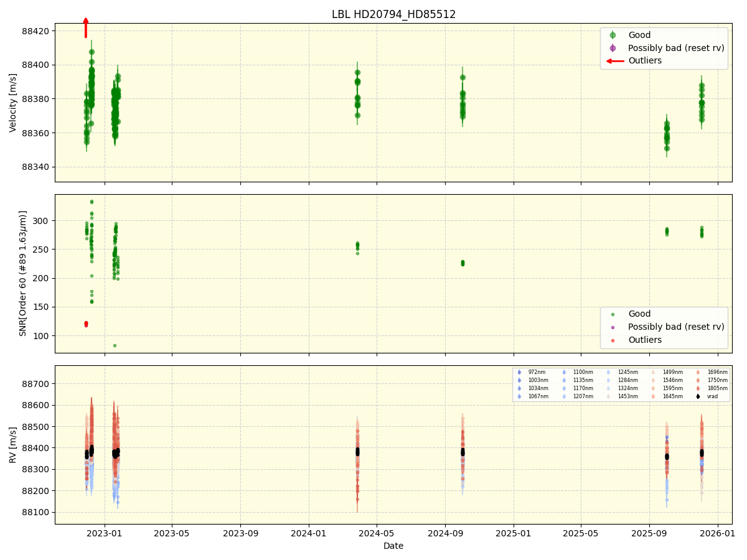The image size is (747, 560).
Task: Click the 1100nm legend entry
Action: point(578,372)
